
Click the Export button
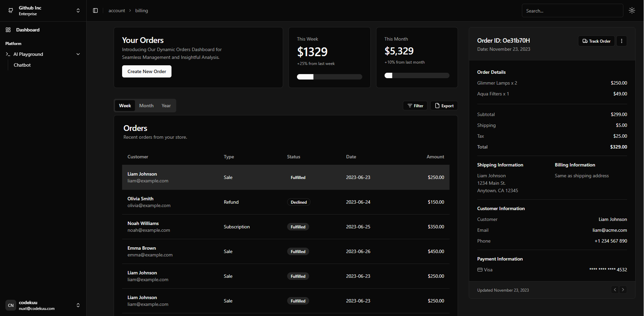(444, 106)
